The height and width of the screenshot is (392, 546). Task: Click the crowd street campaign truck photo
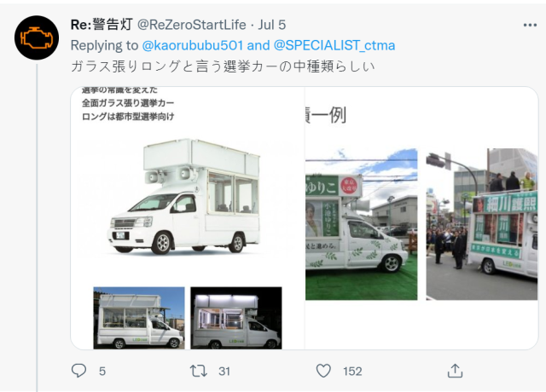point(482,224)
